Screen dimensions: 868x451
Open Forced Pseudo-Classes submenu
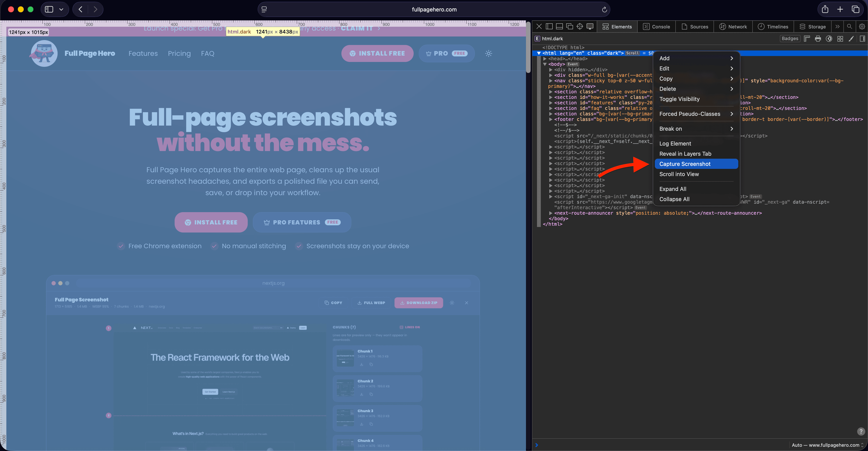696,114
